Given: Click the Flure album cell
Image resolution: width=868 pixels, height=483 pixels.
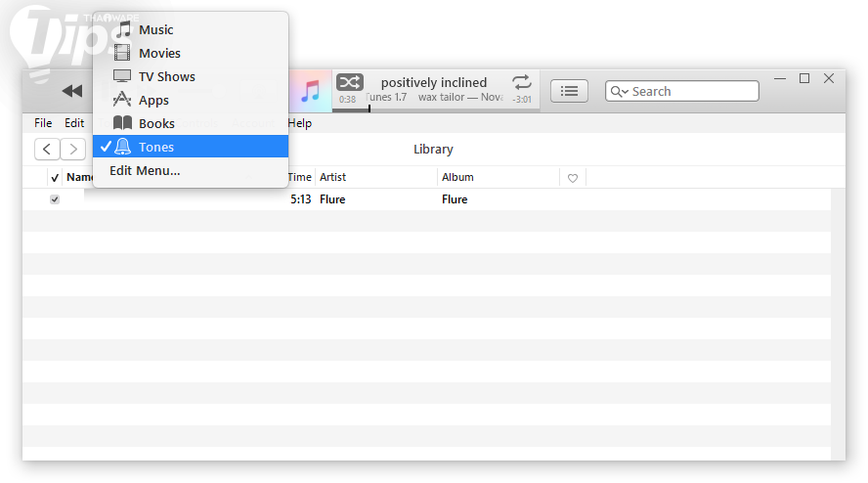Looking at the screenshot, I should (x=455, y=199).
